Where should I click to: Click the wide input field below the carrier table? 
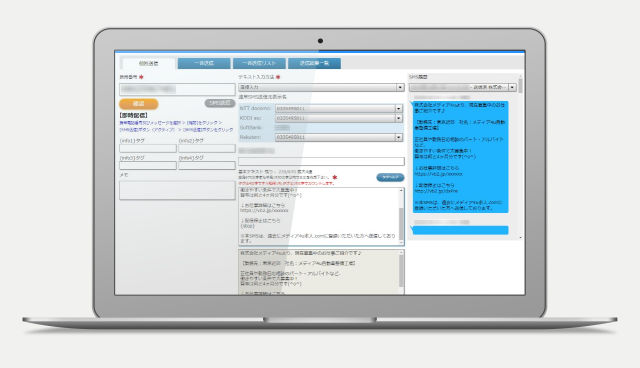click(x=321, y=162)
